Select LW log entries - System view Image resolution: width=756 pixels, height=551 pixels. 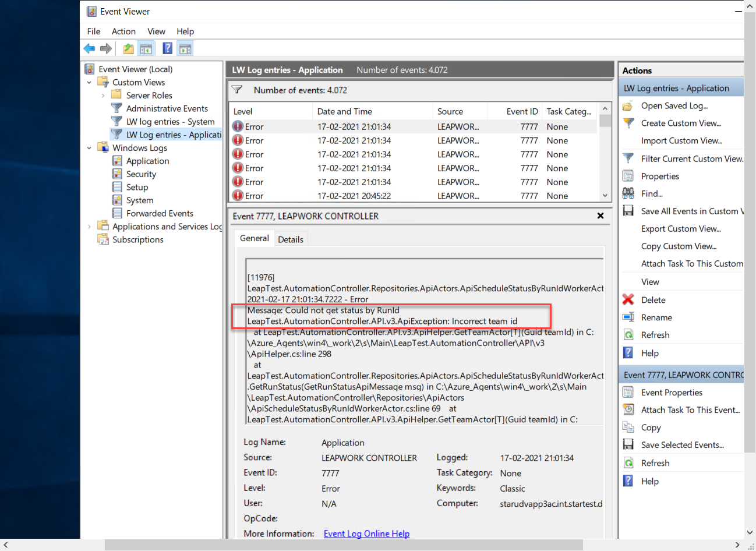click(170, 122)
